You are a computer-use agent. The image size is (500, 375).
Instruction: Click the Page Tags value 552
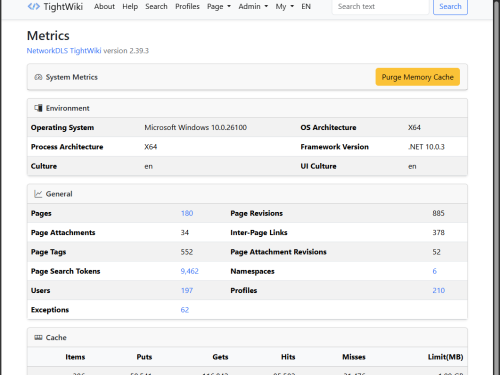coord(187,252)
